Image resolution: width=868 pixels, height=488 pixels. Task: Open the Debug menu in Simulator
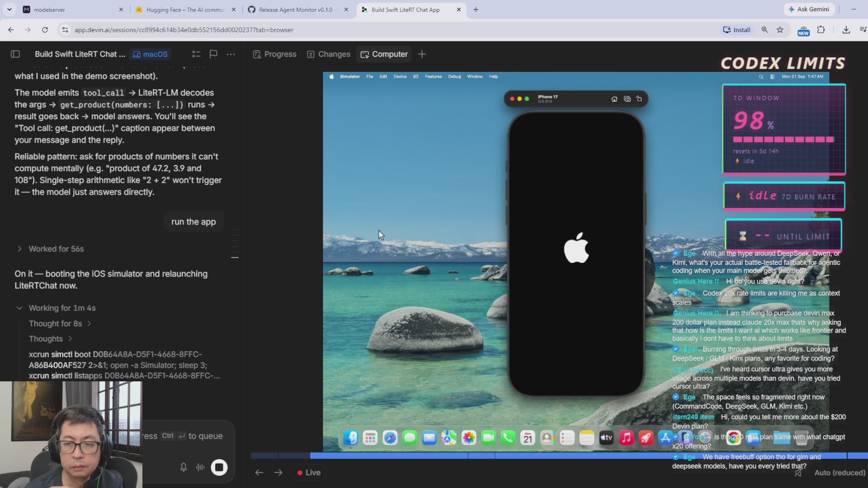coord(454,77)
